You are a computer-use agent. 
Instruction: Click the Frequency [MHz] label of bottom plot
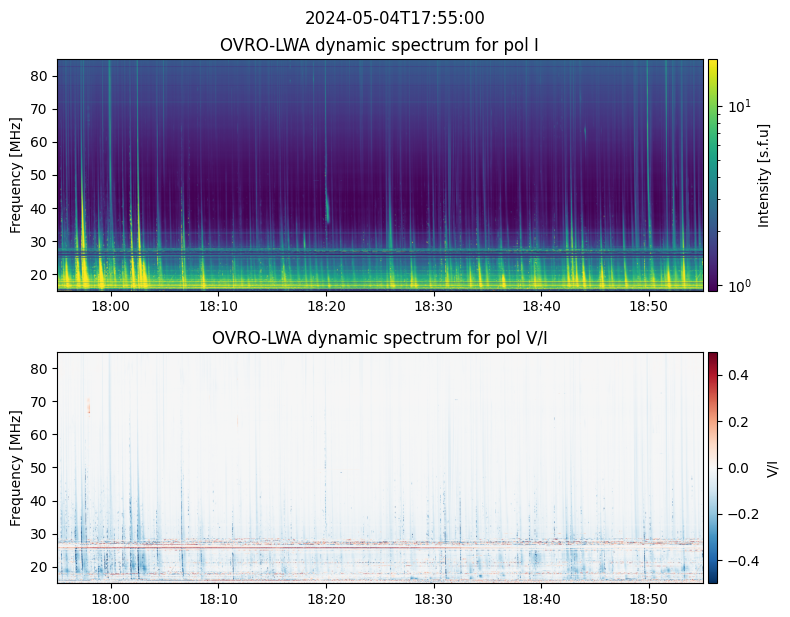16,467
